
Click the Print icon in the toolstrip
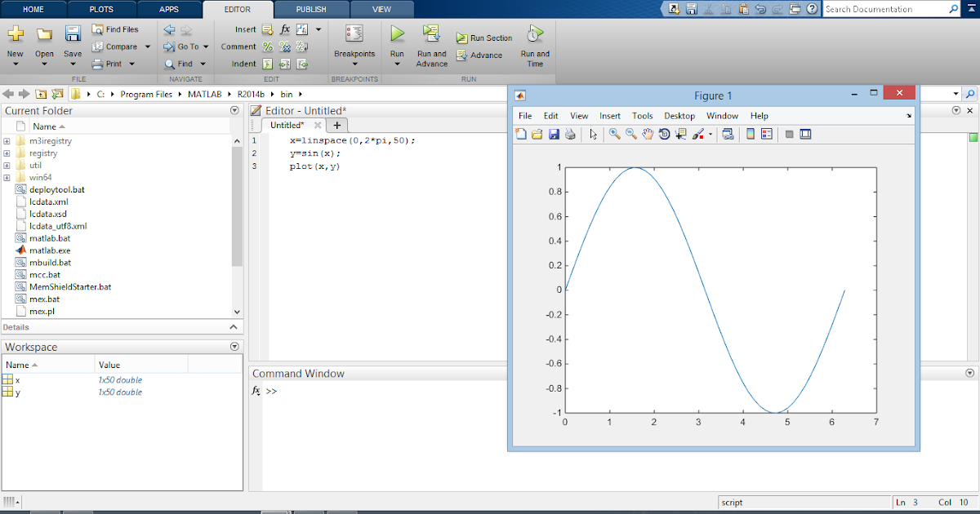98,64
